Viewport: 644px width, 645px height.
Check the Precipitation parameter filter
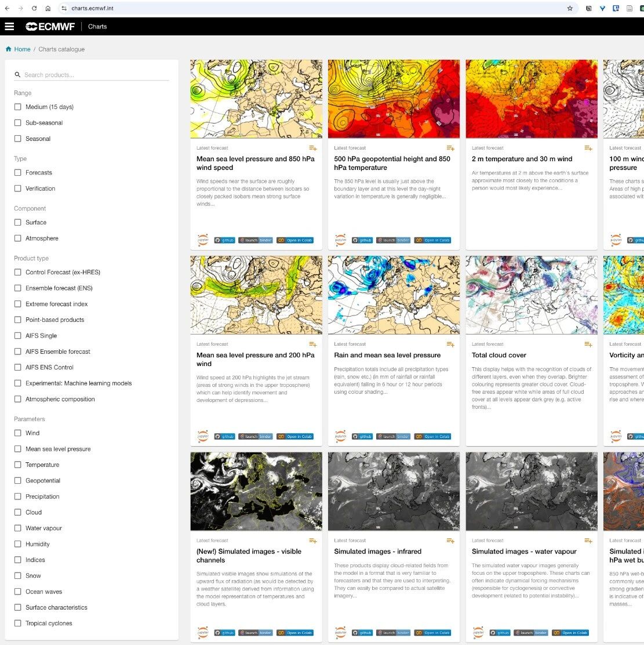point(17,497)
